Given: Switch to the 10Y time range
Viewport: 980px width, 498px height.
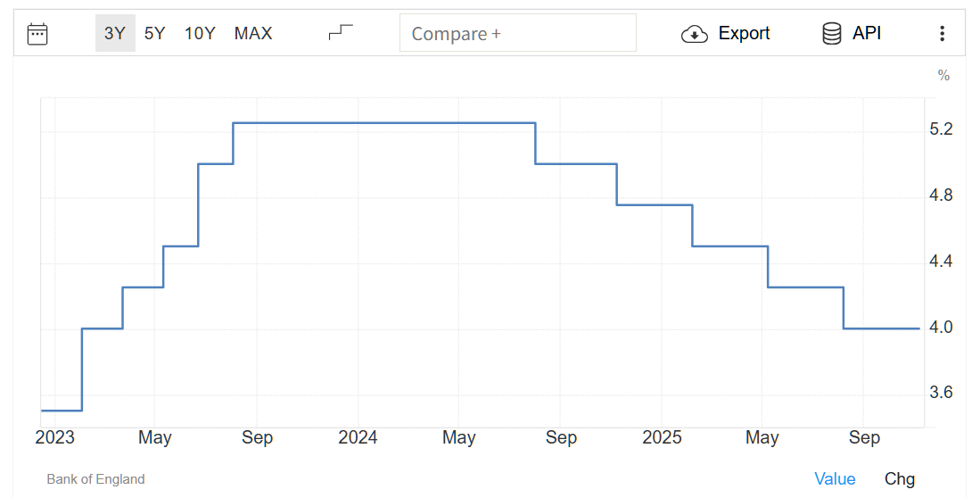Looking at the screenshot, I should point(200,34).
